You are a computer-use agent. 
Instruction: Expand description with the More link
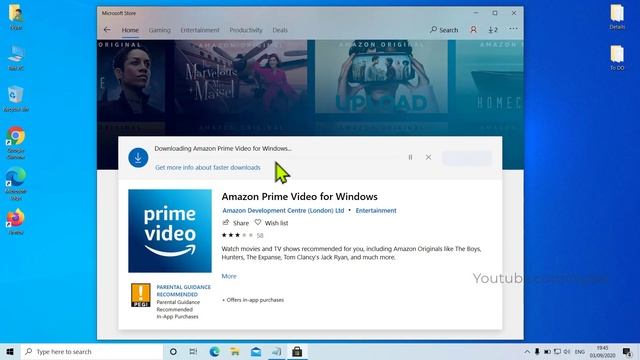[229, 276]
